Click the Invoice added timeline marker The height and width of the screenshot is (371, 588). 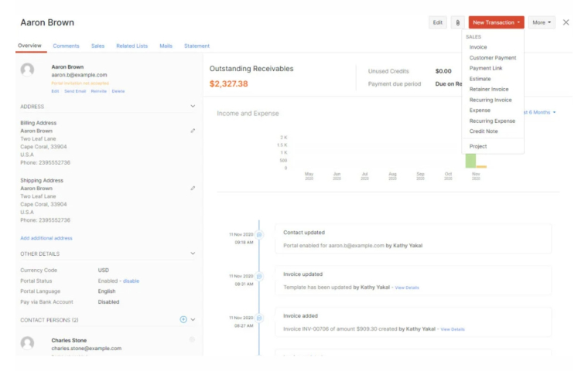tap(258, 318)
